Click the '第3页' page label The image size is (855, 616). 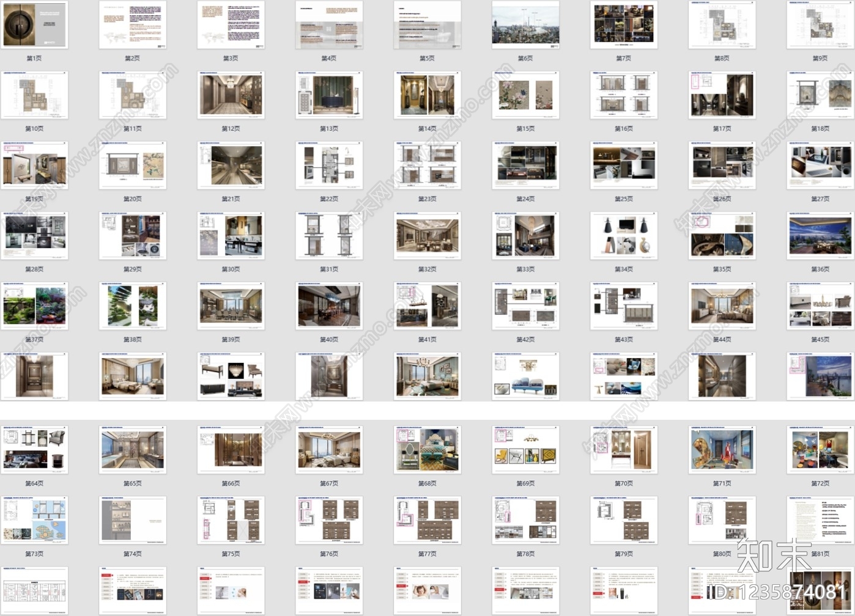pos(231,58)
